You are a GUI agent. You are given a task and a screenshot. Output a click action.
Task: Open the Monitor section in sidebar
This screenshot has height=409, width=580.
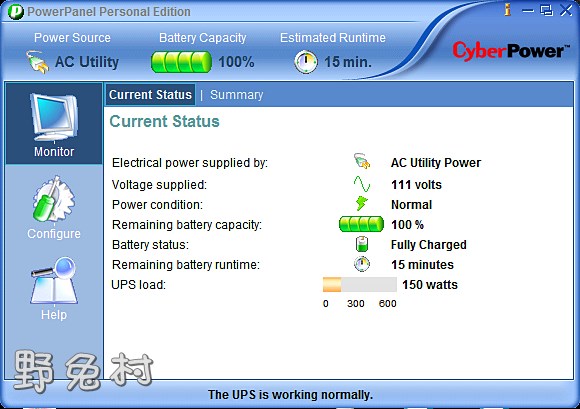coord(54,124)
